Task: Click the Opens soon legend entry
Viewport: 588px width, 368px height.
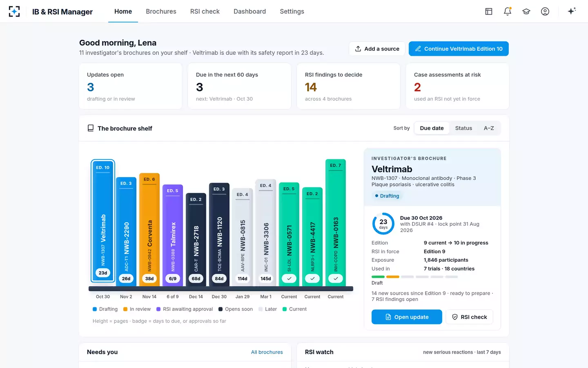Action: pyautogui.click(x=236, y=309)
